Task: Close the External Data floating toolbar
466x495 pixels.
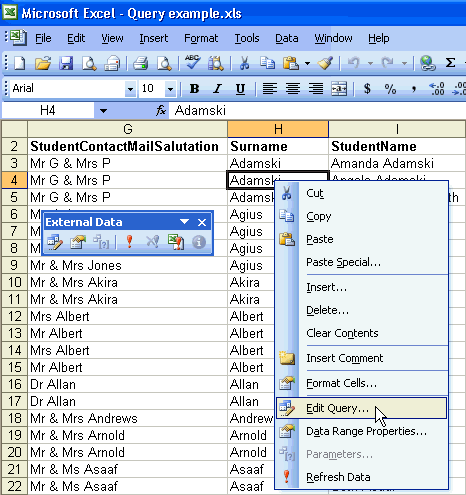Action: (202, 222)
